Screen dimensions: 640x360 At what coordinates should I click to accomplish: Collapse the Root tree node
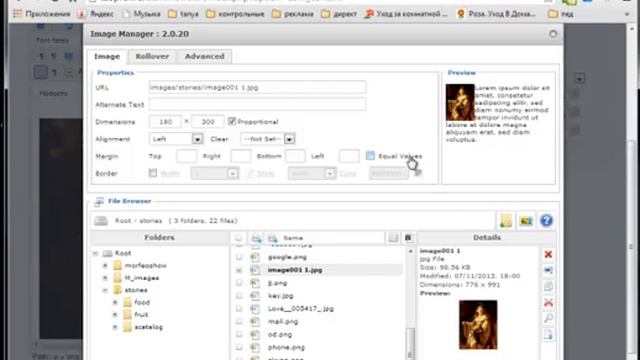95,253
